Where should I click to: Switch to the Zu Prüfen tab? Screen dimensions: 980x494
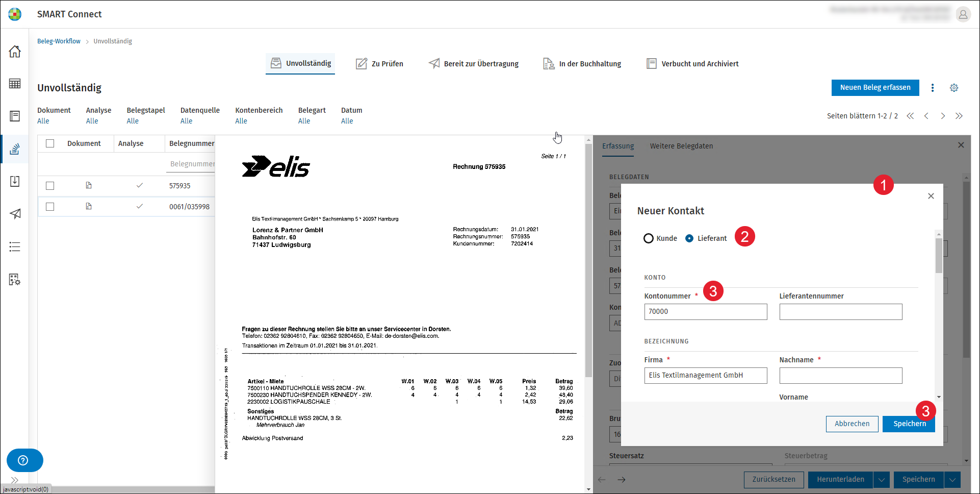tap(379, 64)
